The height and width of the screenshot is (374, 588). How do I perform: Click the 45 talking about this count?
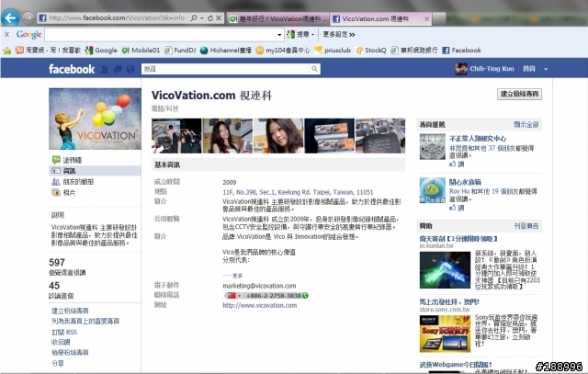[54, 286]
